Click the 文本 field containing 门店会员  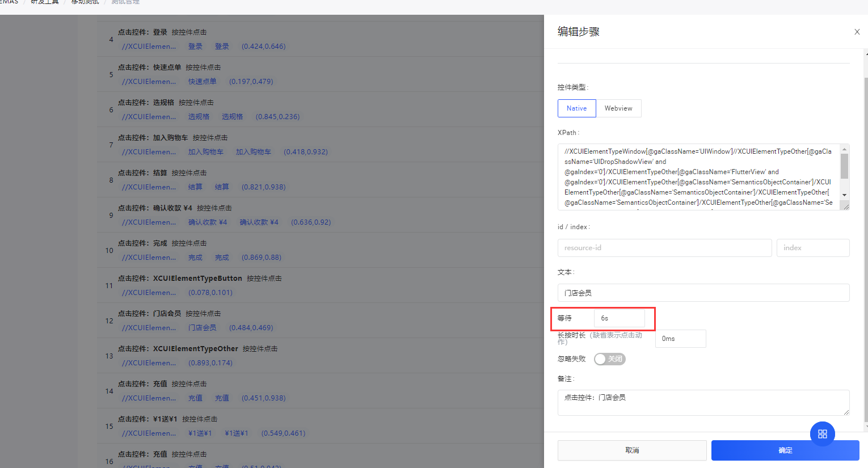703,293
